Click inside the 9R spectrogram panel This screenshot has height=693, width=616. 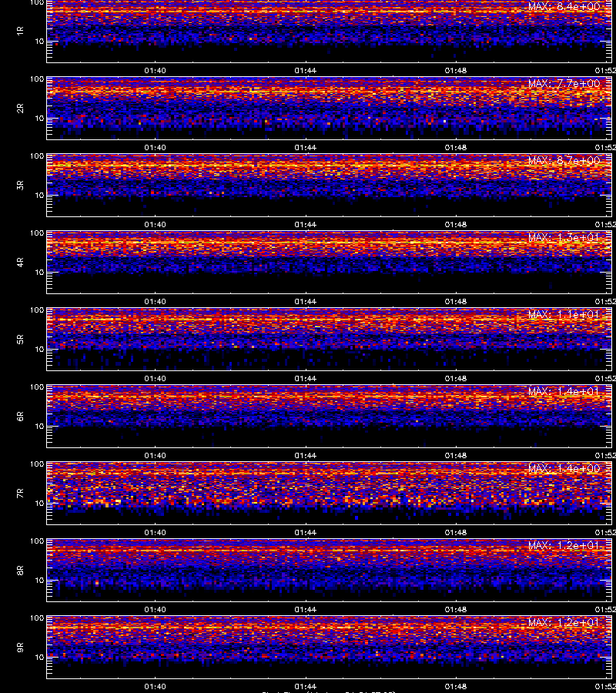point(330,648)
